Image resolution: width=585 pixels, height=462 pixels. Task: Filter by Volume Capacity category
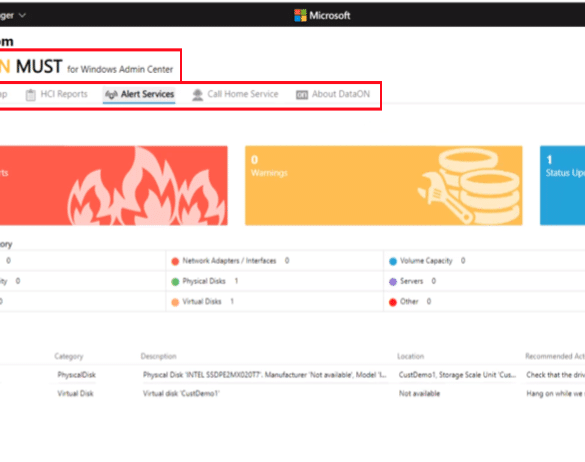coord(426,260)
